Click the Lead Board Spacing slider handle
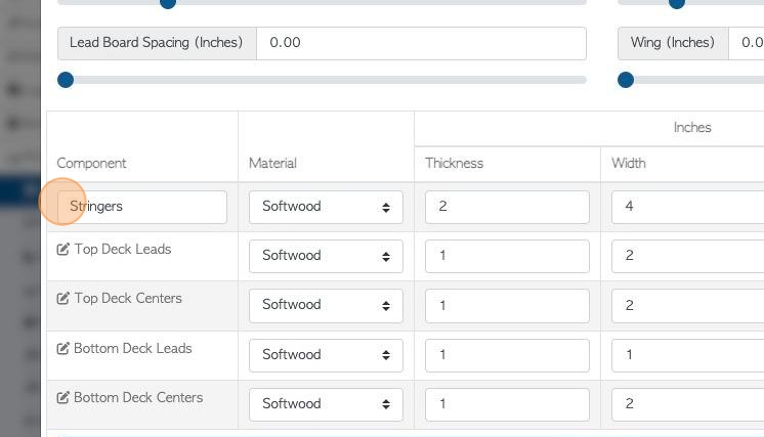The image size is (764, 437). pos(65,79)
